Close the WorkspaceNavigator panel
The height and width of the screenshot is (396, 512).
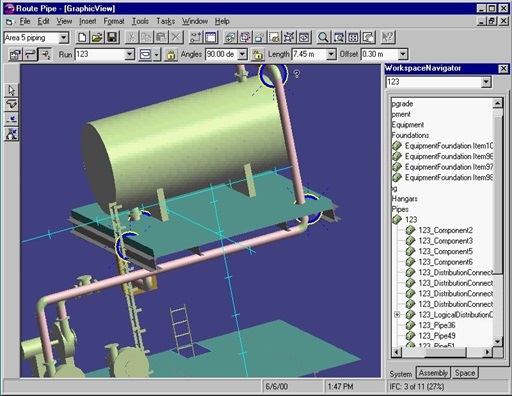[x=503, y=69]
